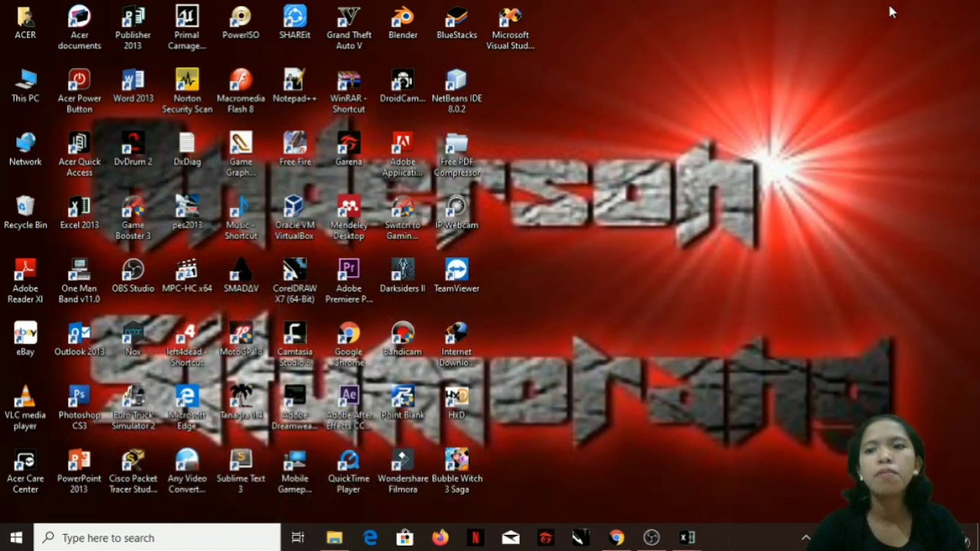
Task: Open the Google Chrome desktop shortcut
Action: pos(349,344)
